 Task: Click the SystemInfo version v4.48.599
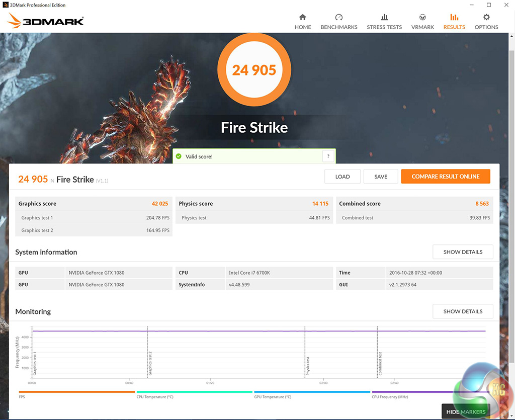click(x=239, y=285)
